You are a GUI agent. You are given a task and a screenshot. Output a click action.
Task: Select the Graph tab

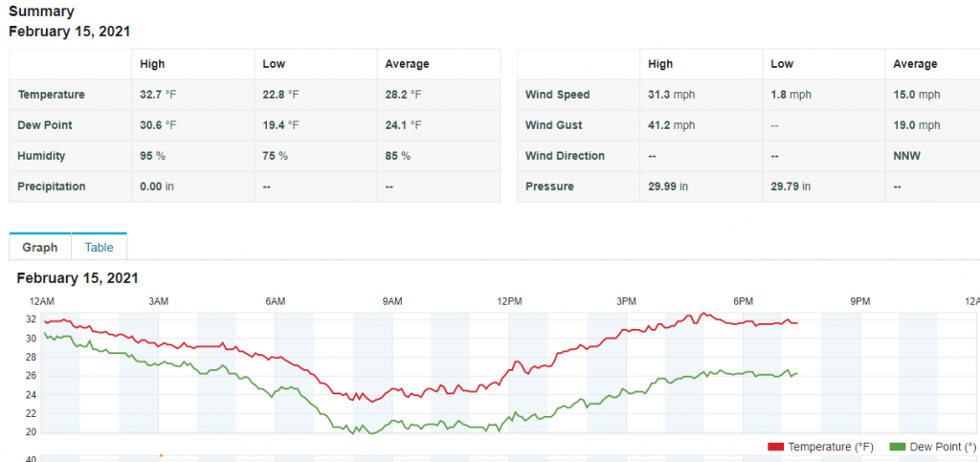coord(40,247)
